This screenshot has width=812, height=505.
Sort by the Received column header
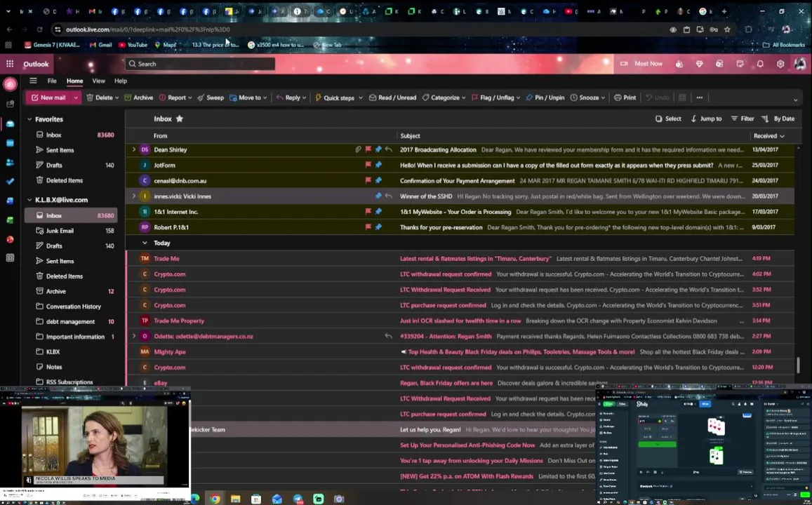[x=768, y=136]
